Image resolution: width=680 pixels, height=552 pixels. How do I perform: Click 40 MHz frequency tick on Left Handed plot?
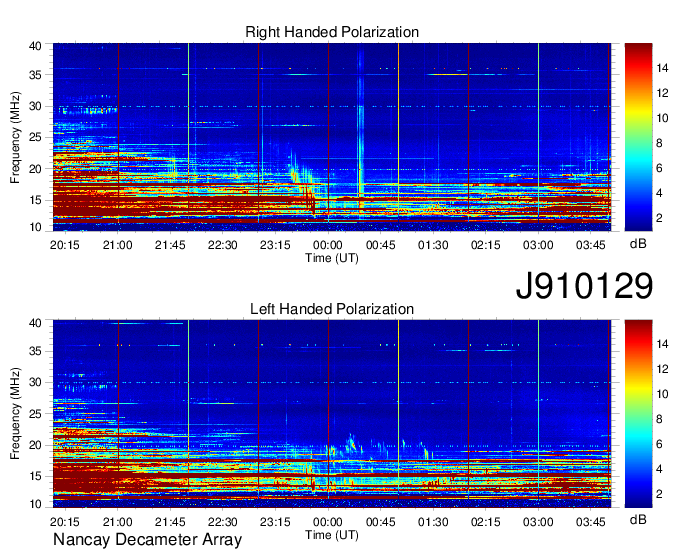tap(35, 323)
